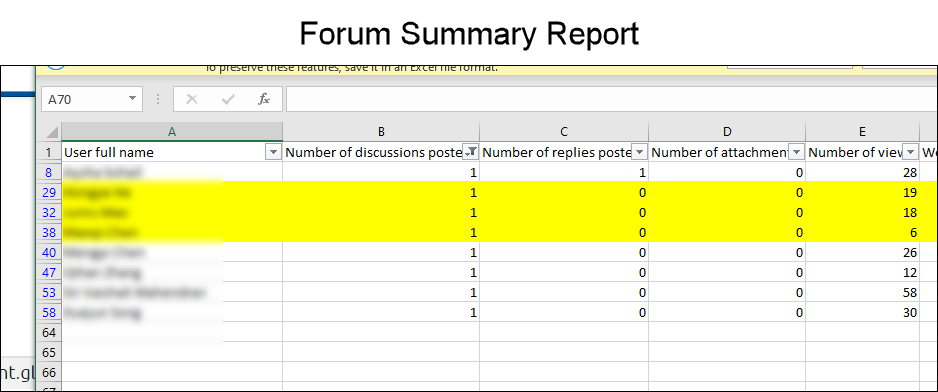Viewport: 938px width, 392px height.
Task: Select row header 65
Action: tap(49, 353)
